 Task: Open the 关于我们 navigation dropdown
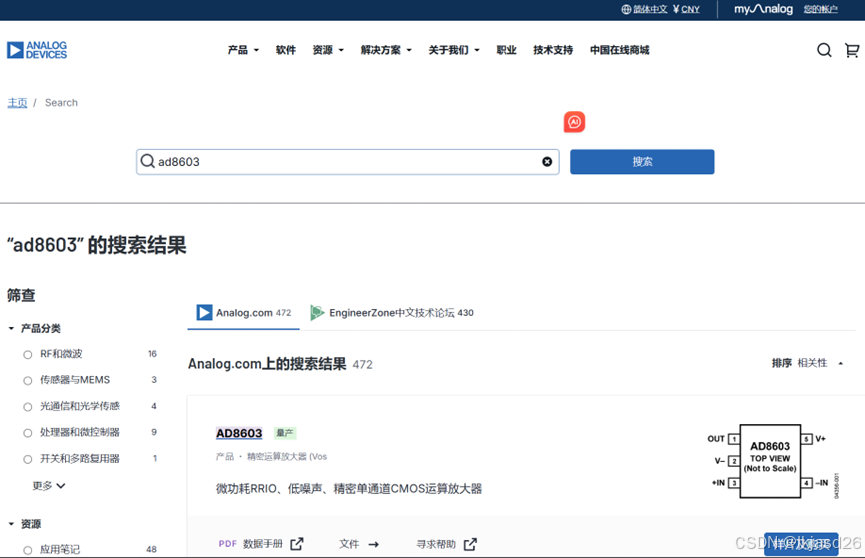[454, 50]
